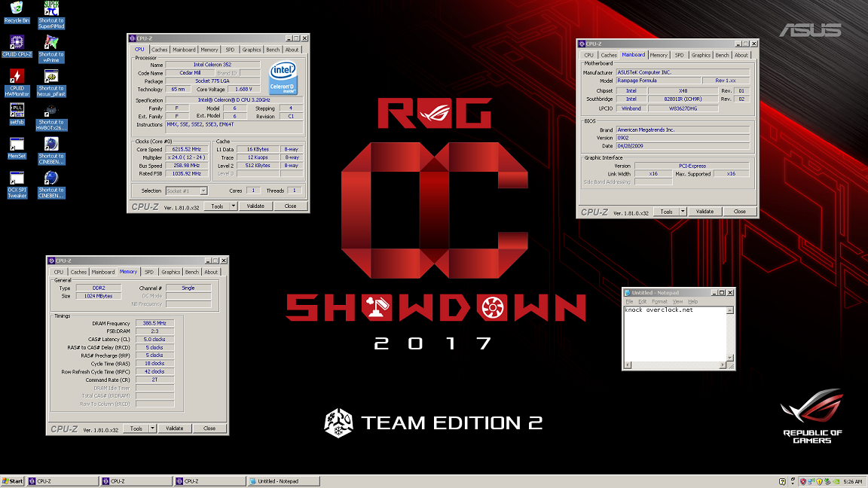Image resolution: width=868 pixels, height=488 pixels.
Task: Expand the Tools dropdown arrow in Mainboard window
Action: [683, 212]
